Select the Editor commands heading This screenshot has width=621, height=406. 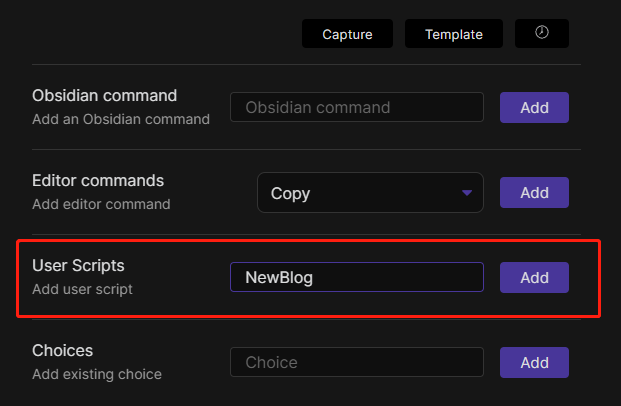(98, 181)
